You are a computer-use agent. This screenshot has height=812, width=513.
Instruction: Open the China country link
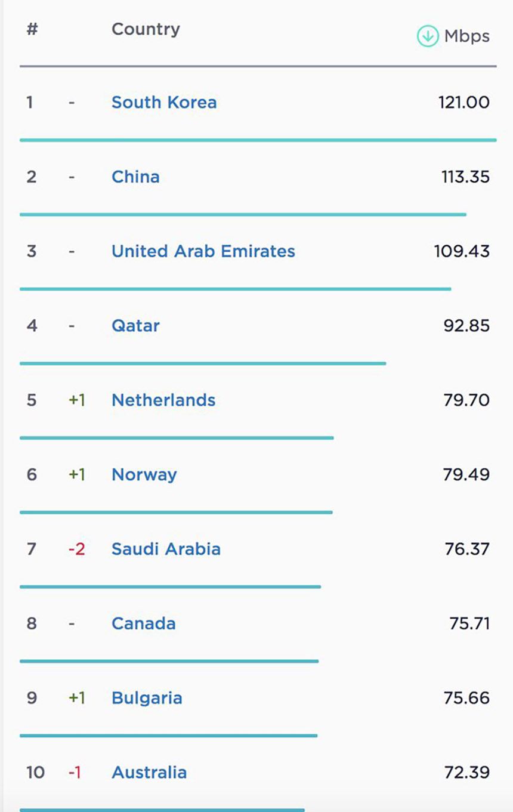pos(135,177)
